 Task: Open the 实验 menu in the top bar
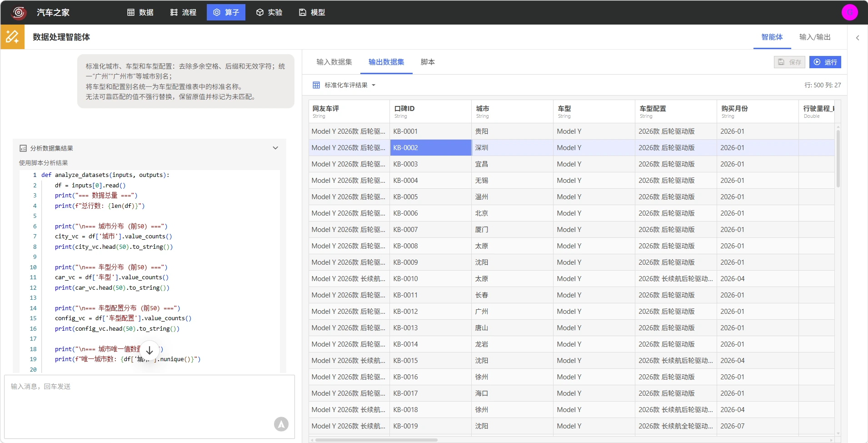pyautogui.click(x=269, y=12)
